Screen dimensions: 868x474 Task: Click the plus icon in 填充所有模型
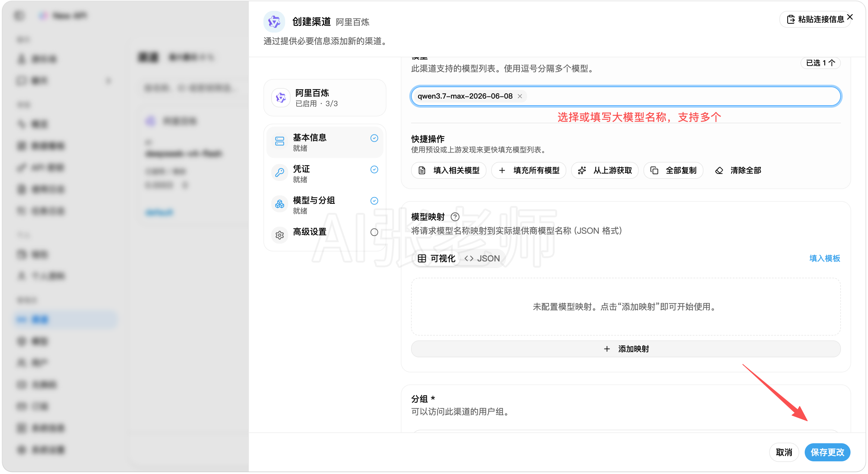[502, 170]
